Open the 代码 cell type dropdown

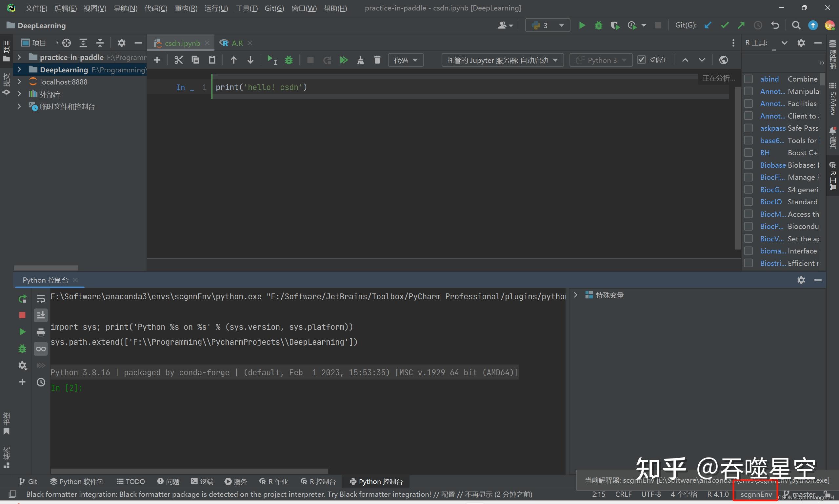(406, 60)
